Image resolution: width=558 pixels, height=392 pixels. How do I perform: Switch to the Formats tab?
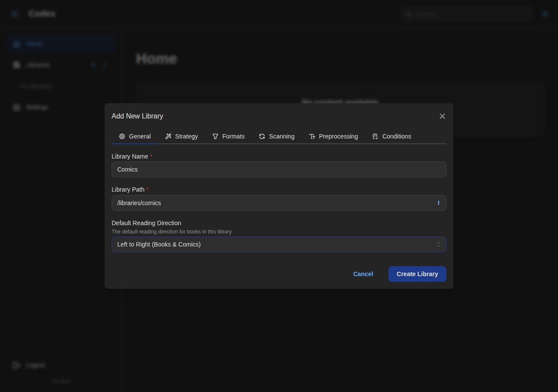[228, 136]
